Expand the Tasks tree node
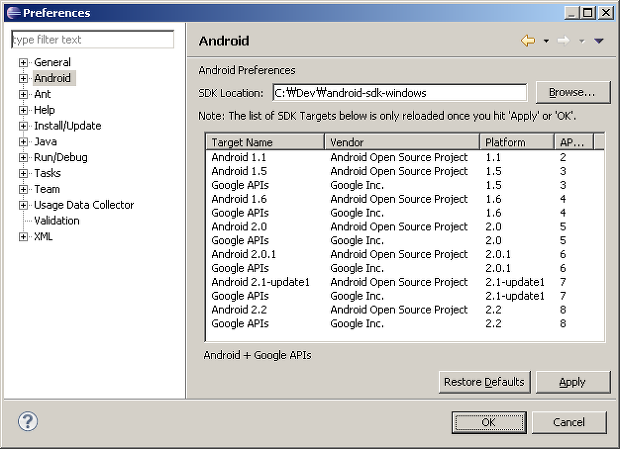 (x=23, y=173)
